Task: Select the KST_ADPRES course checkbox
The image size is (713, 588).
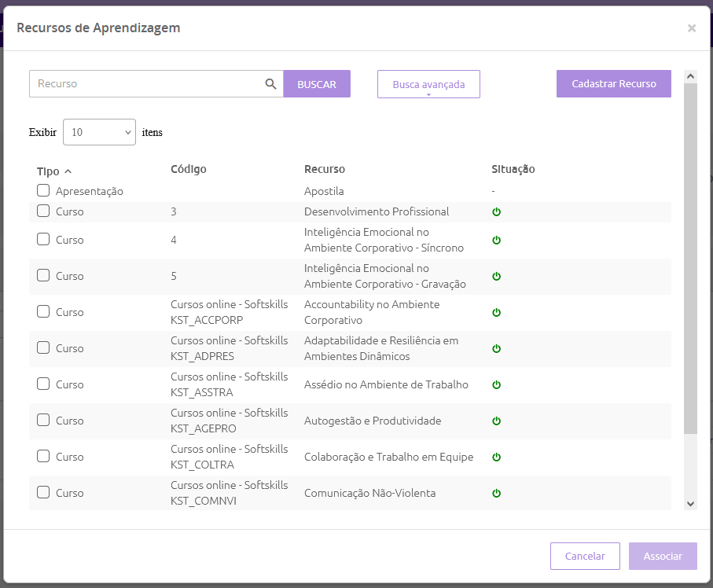Action: pyautogui.click(x=43, y=347)
